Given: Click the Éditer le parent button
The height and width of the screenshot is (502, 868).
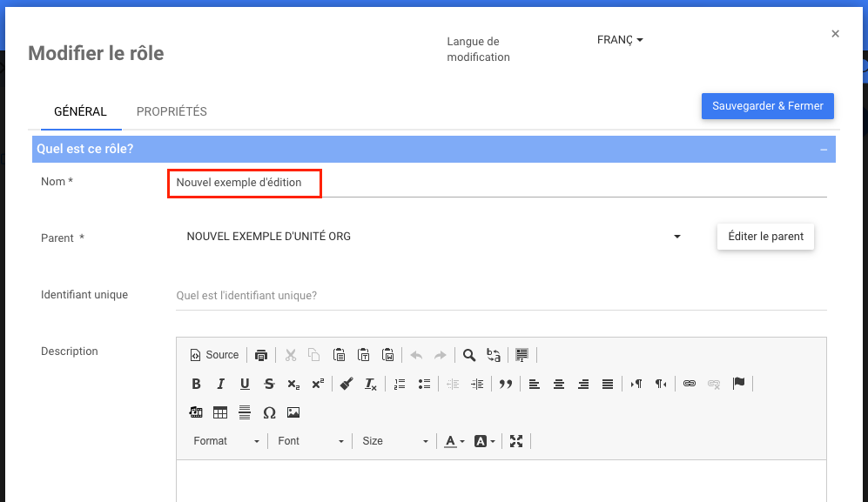Looking at the screenshot, I should [765, 237].
